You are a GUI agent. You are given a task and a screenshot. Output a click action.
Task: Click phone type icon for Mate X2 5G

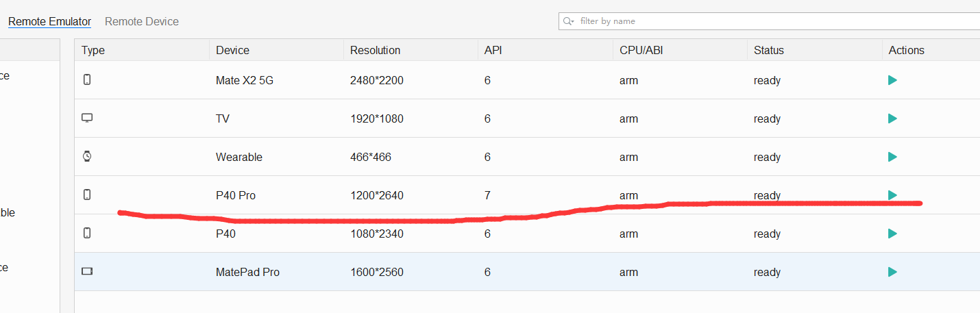[87, 80]
